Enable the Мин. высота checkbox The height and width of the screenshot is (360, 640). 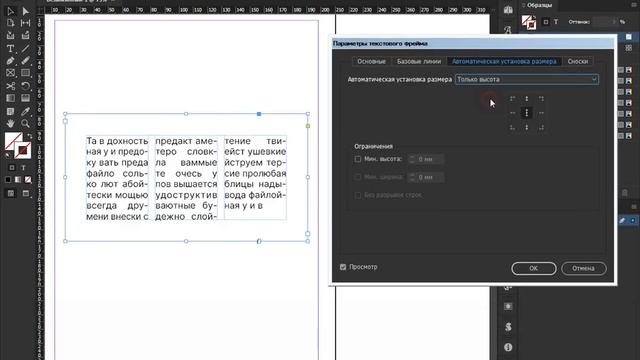(358, 159)
